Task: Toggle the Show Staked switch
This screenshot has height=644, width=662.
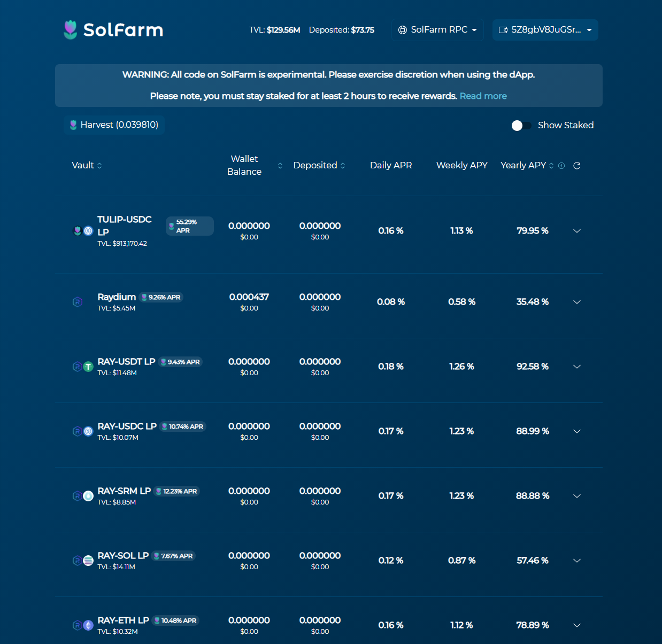Action: point(521,126)
